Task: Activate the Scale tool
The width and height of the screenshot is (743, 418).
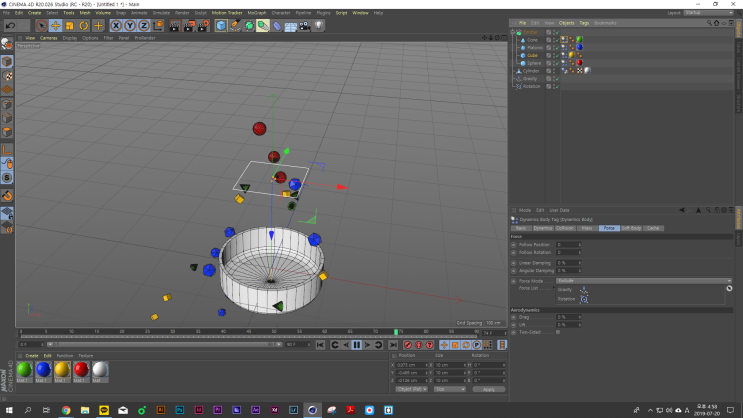Action: (x=70, y=26)
